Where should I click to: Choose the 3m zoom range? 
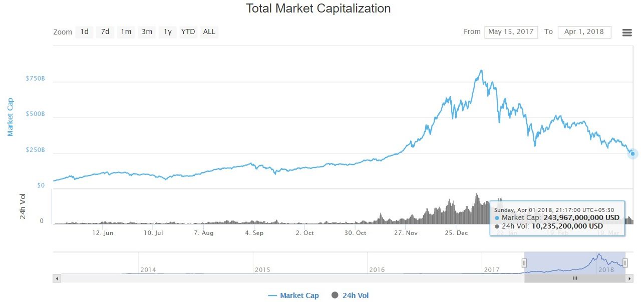point(147,32)
